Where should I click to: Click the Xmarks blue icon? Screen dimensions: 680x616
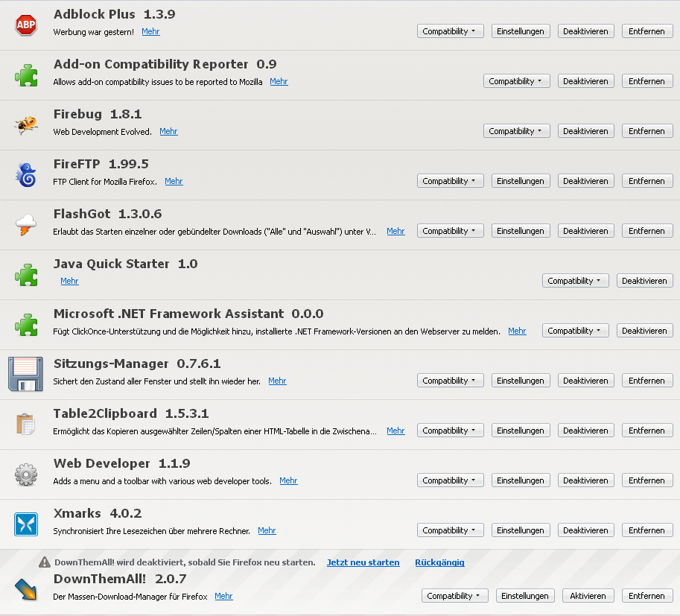click(26, 524)
